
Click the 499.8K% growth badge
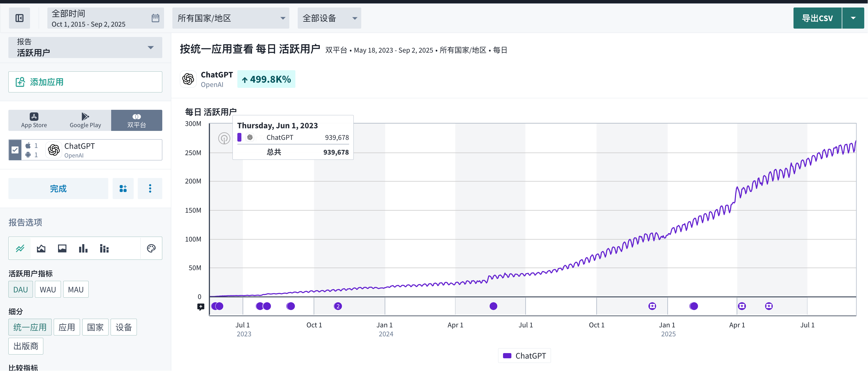point(266,79)
